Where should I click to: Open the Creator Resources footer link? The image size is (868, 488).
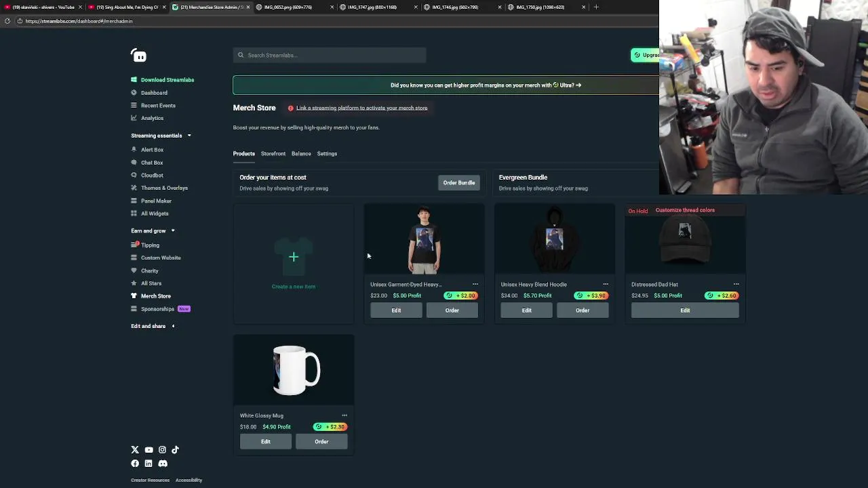point(150,481)
